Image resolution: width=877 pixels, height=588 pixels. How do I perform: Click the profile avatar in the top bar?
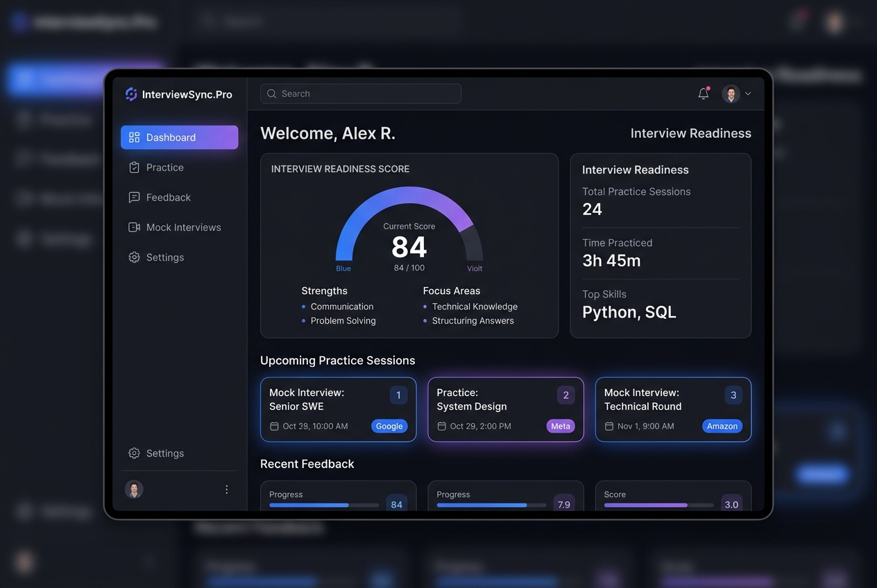731,94
